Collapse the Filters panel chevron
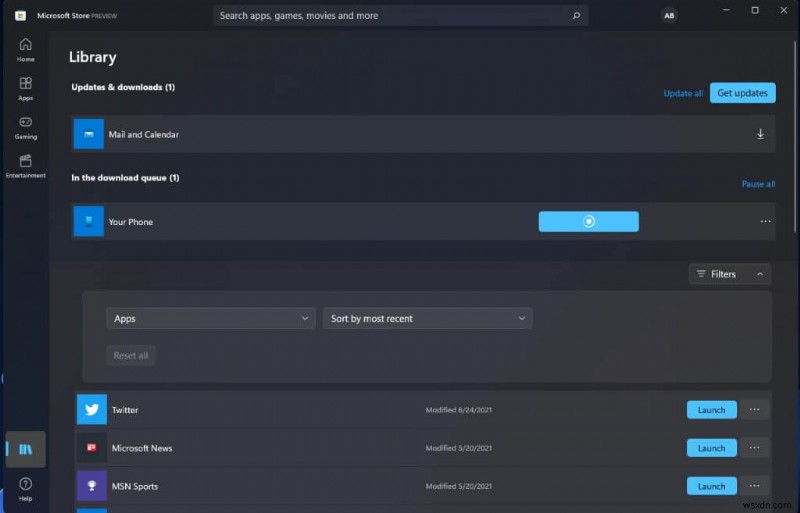Screen dimensions: 800x513 pyautogui.click(x=760, y=274)
